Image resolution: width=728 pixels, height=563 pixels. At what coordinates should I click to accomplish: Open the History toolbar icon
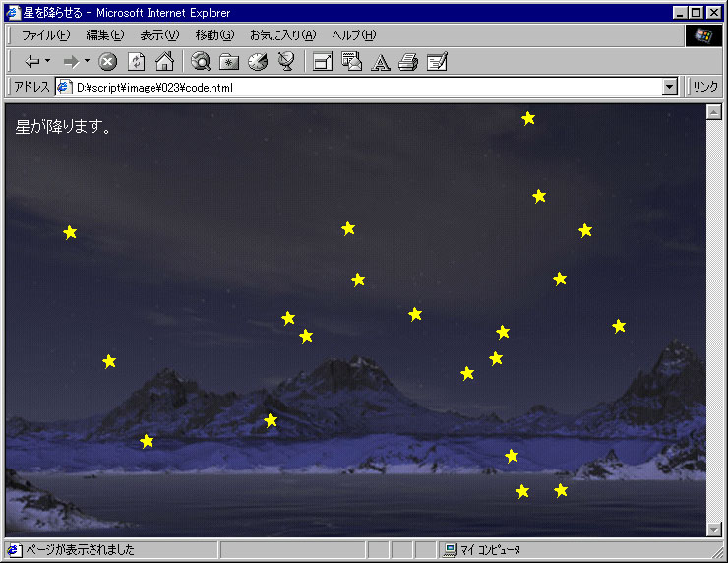[x=258, y=61]
